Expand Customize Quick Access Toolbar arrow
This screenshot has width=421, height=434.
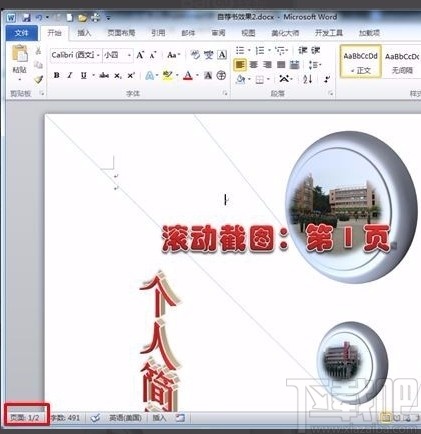click(x=108, y=18)
